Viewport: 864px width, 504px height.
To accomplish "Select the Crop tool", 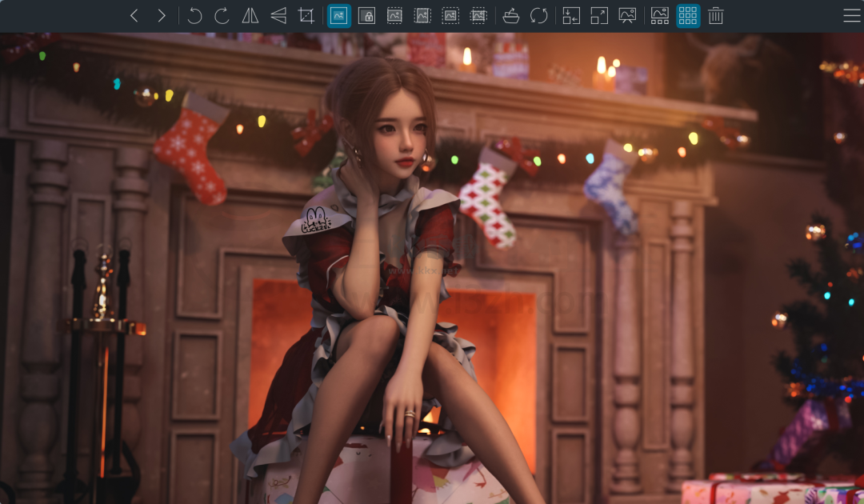I will click(x=306, y=15).
